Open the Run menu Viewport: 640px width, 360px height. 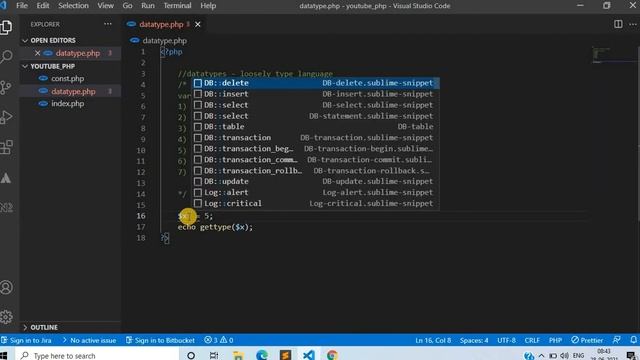tap(148, 6)
